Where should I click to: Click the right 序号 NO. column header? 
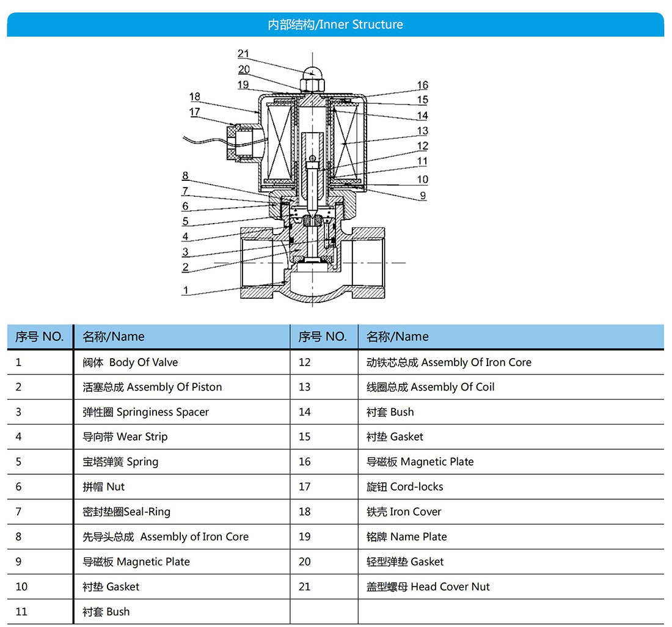tap(324, 337)
